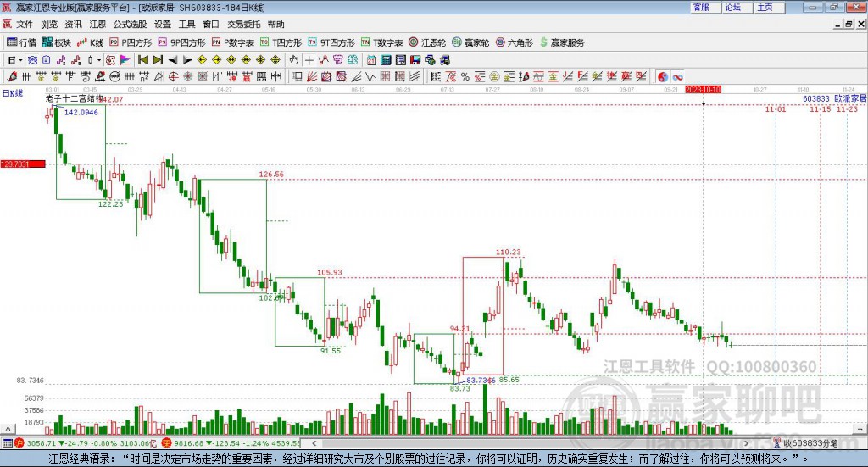The image size is (868, 467).
Task: Open the 文件 menu
Action: tap(25, 25)
